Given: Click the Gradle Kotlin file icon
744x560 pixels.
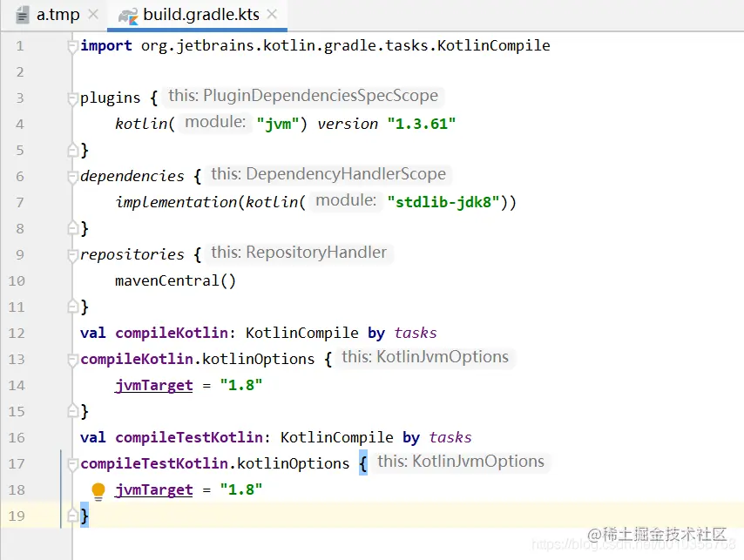Looking at the screenshot, I should pos(128,16).
